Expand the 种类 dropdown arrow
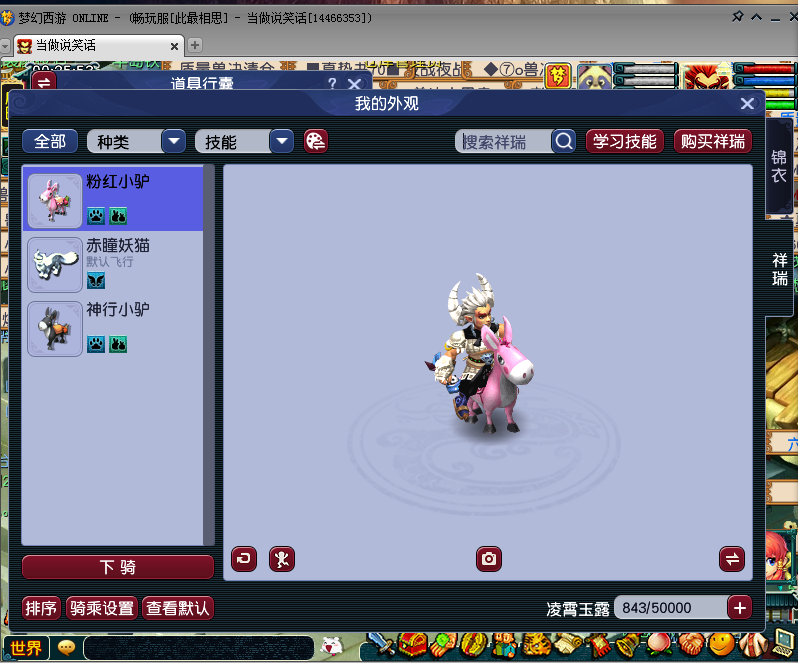 pyautogui.click(x=174, y=141)
